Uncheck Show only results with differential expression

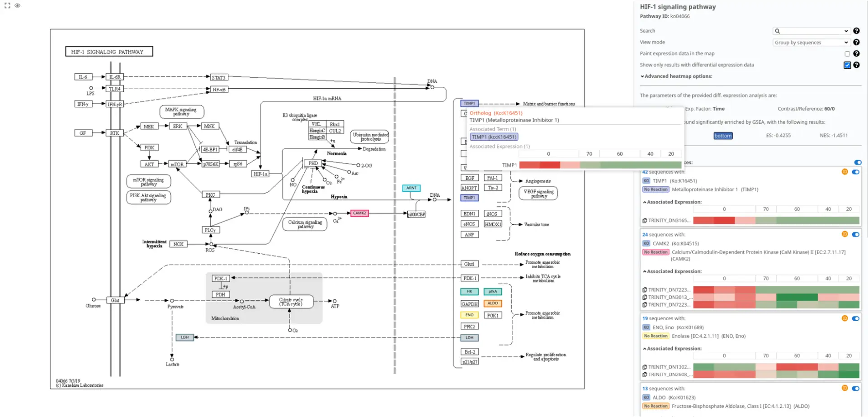847,65
